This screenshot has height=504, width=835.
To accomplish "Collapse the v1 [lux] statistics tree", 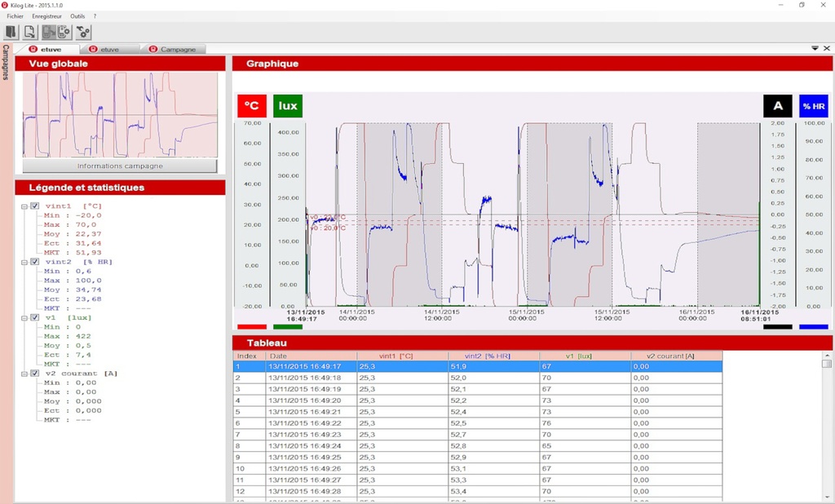I will pyautogui.click(x=24, y=318).
